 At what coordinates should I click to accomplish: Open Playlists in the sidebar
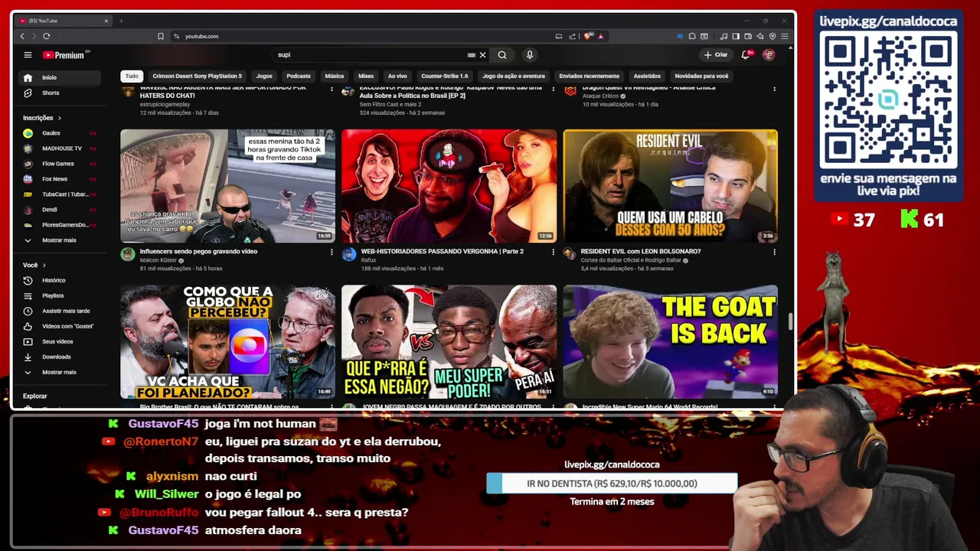click(x=60, y=295)
